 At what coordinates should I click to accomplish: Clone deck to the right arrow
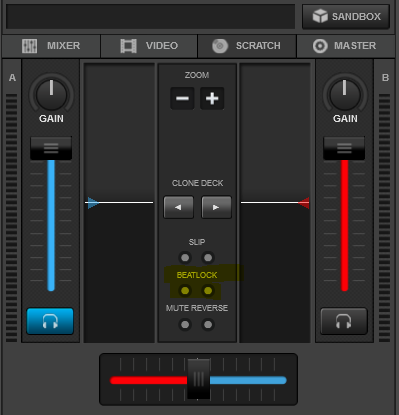(216, 207)
